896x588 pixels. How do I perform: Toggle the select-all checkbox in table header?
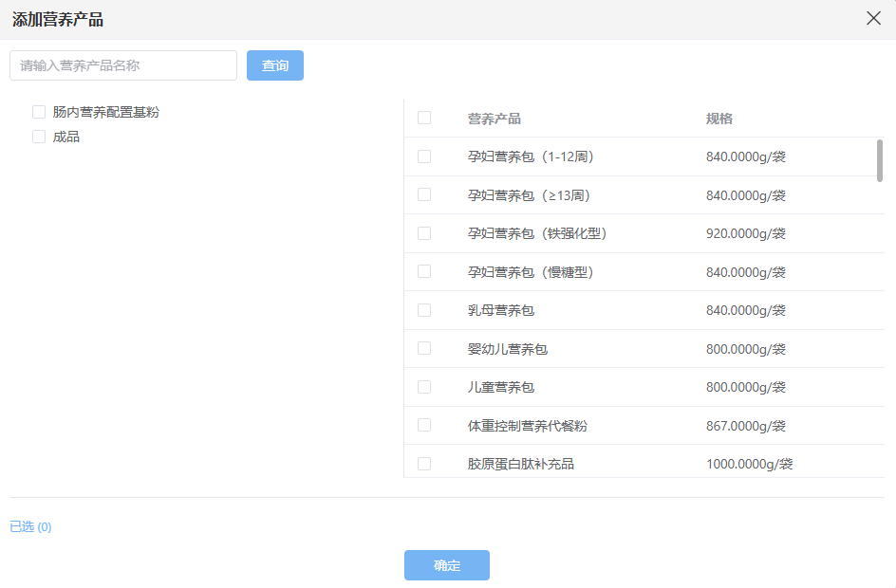[424, 118]
